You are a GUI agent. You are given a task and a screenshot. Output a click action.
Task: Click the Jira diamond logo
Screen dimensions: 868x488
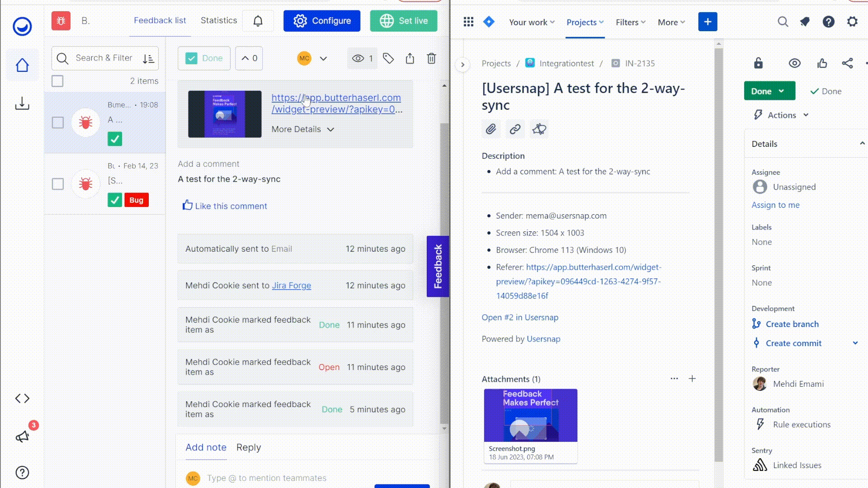[x=489, y=21]
